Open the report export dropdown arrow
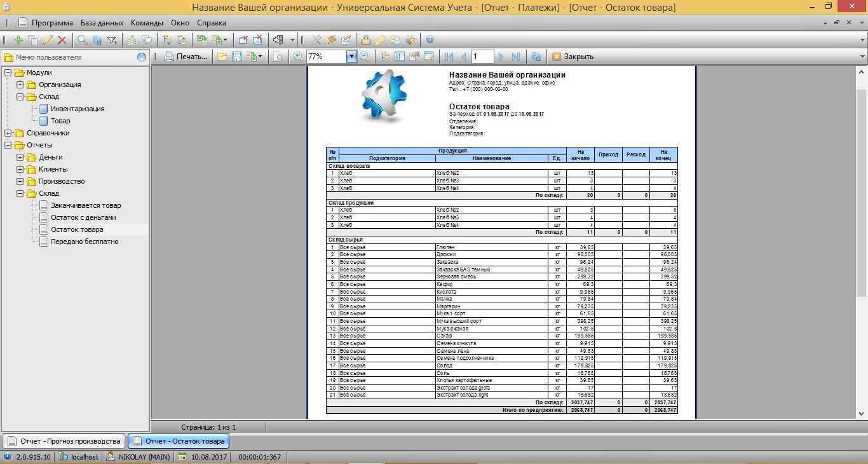 point(261,57)
